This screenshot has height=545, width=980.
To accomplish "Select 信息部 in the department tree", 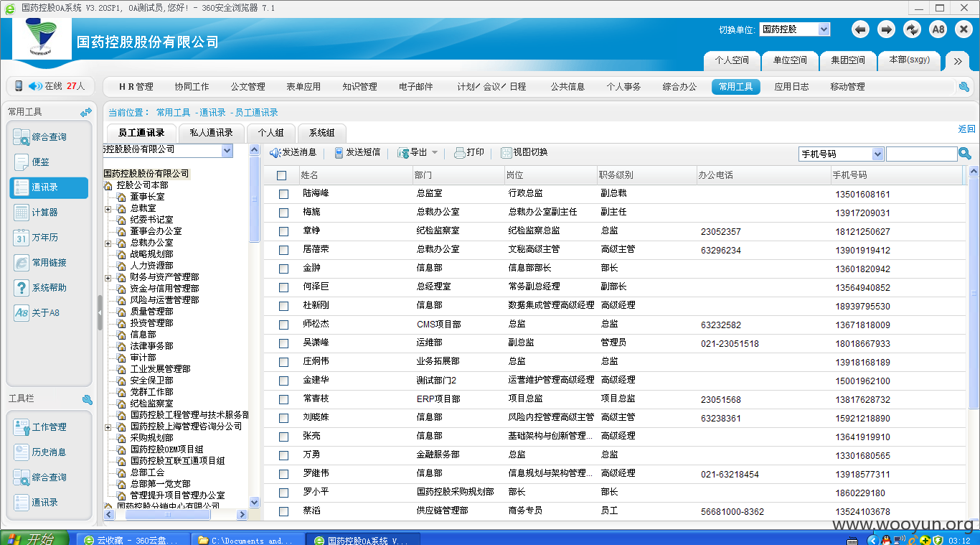I will point(143,335).
